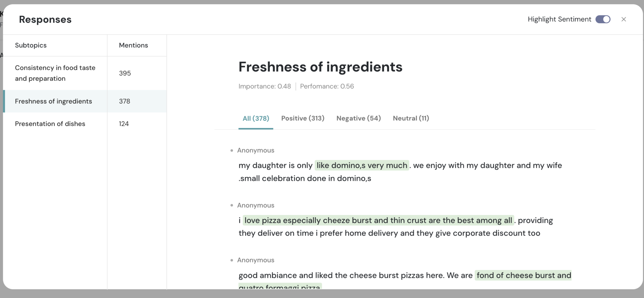Click the 378 mentions count
This screenshot has width=644, height=298.
click(x=125, y=101)
